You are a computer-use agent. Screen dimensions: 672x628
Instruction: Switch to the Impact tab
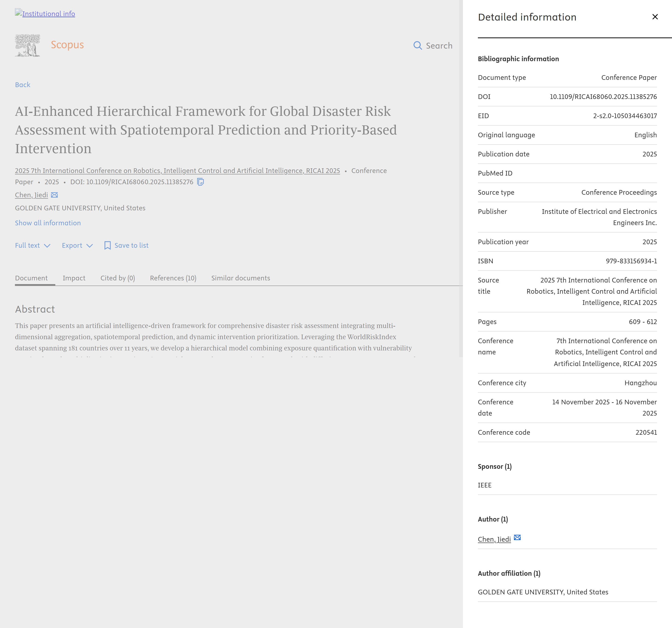tap(74, 278)
